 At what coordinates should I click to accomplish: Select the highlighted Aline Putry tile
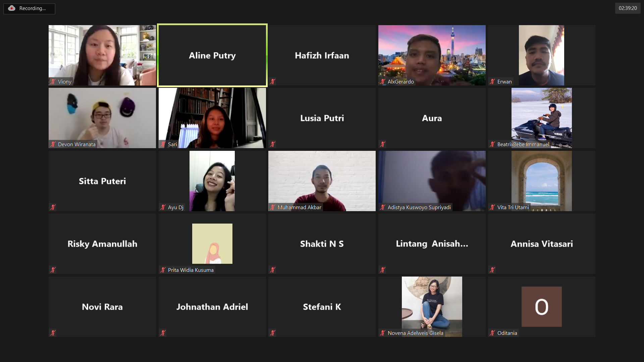(212, 55)
